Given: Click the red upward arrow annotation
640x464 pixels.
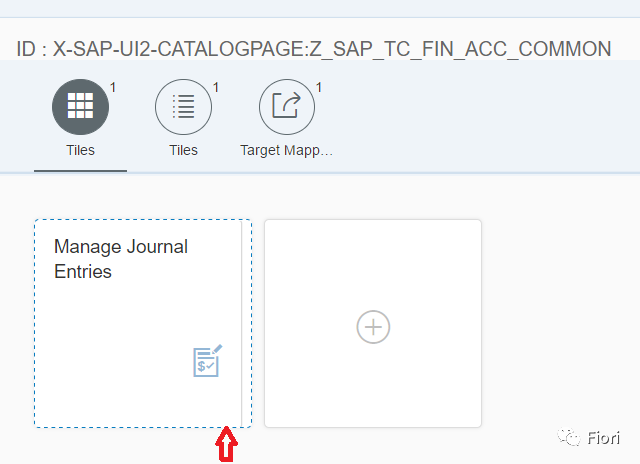Looking at the screenshot, I should pos(225,444).
